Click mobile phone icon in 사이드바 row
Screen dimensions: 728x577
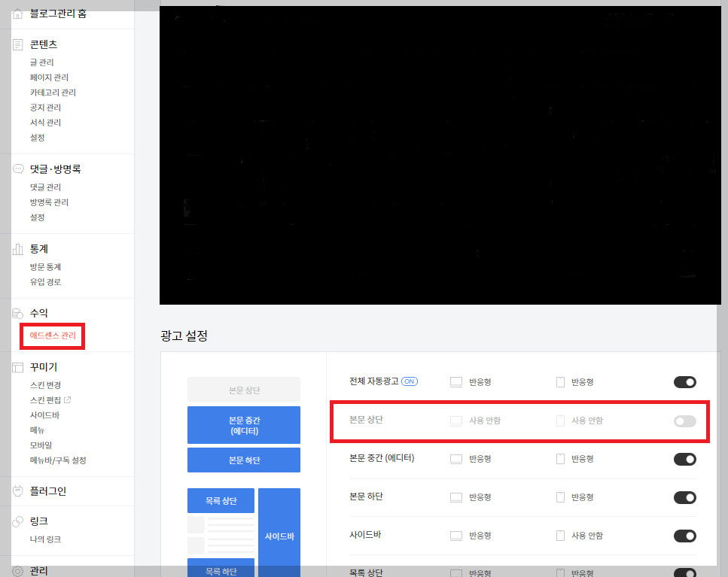[560, 536]
